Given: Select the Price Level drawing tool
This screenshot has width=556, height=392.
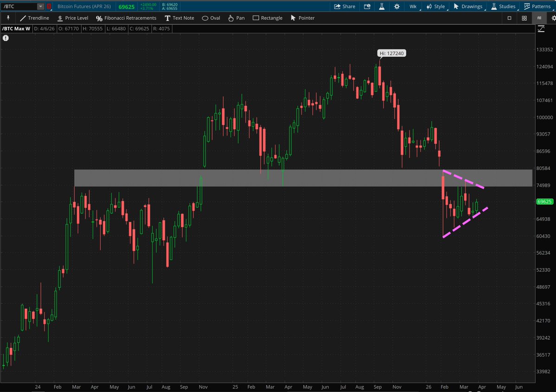Looking at the screenshot, I should click(73, 18).
